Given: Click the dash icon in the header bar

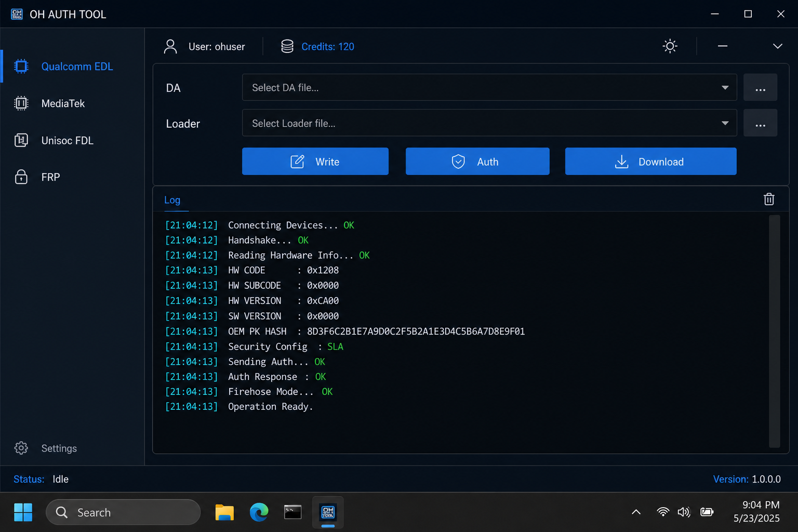Looking at the screenshot, I should click(x=723, y=46).
